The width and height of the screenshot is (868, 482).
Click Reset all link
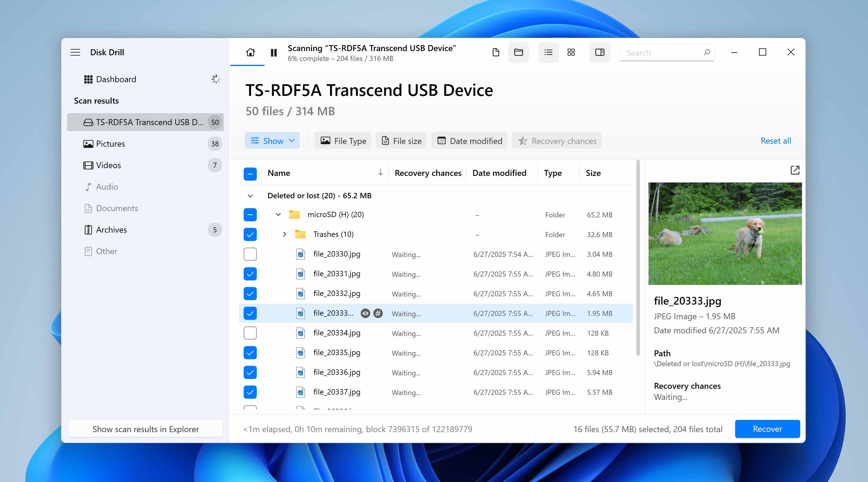click(x=776, y=141)
